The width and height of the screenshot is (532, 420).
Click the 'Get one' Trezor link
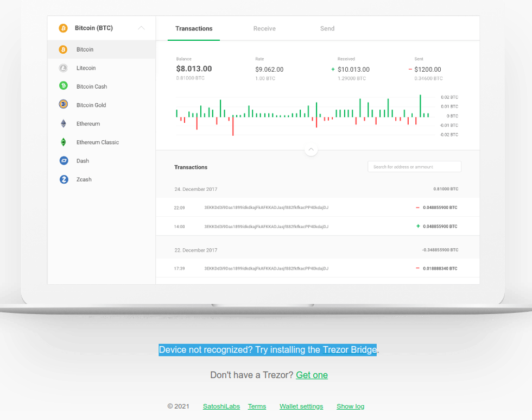click(312, 375)
